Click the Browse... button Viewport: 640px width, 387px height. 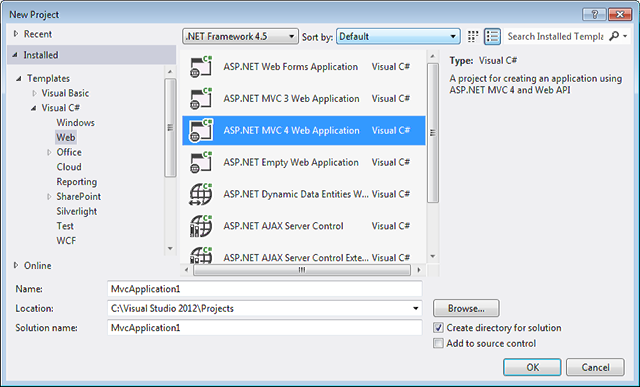(466, 308)
